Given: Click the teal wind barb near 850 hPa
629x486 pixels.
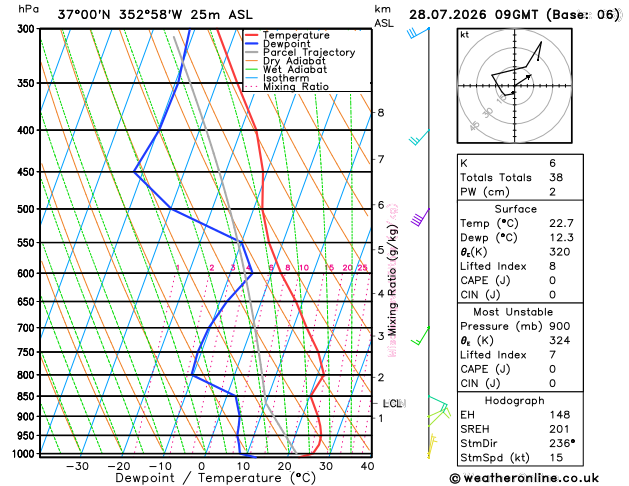Looking at the screenshot, I should 438,403.
